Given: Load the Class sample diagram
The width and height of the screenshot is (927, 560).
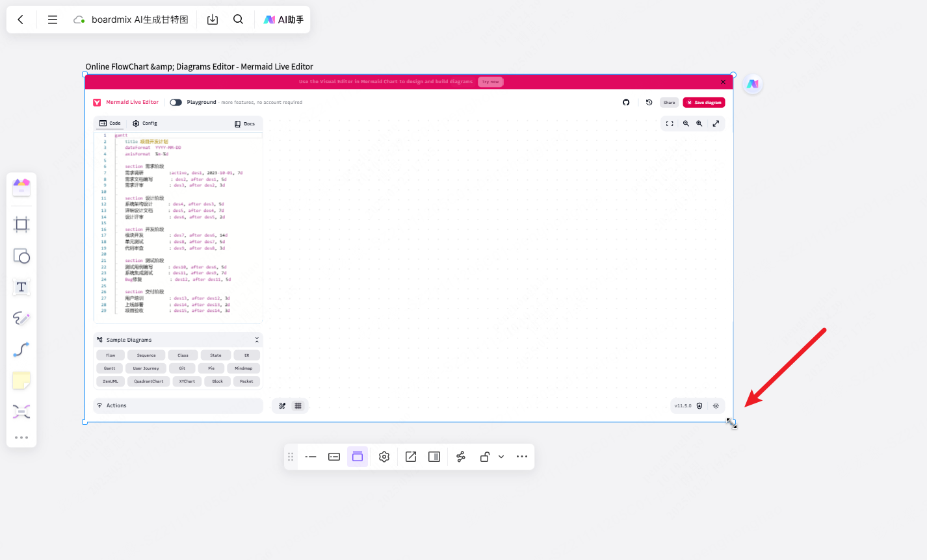Looking at the screenshot, I should point(183,355).
